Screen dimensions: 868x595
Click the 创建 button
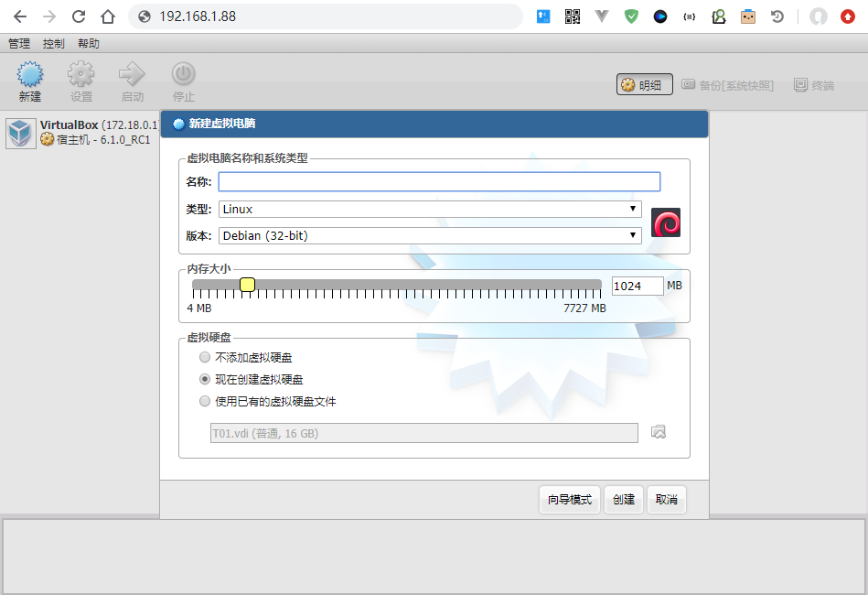pos(624,500)
